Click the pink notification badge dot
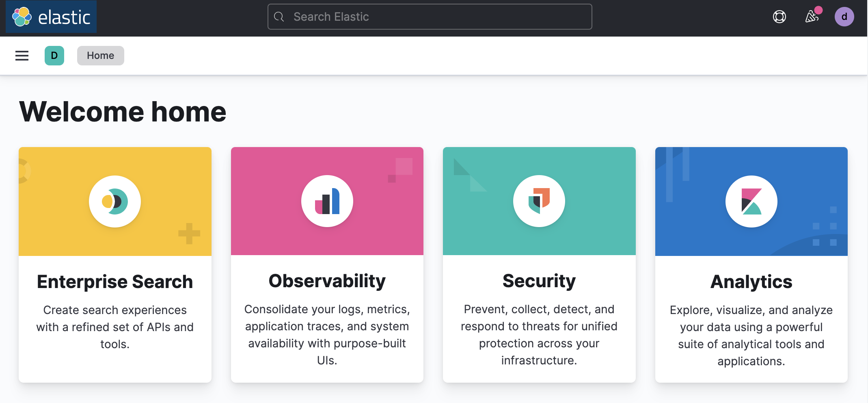 (x=818, y=10)
